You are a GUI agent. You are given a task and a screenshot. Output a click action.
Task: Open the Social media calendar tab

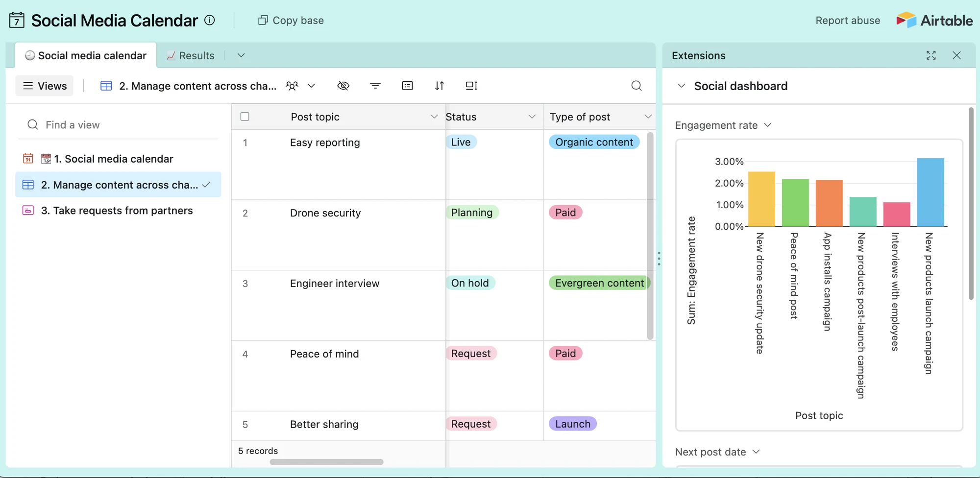click(86, 55)
